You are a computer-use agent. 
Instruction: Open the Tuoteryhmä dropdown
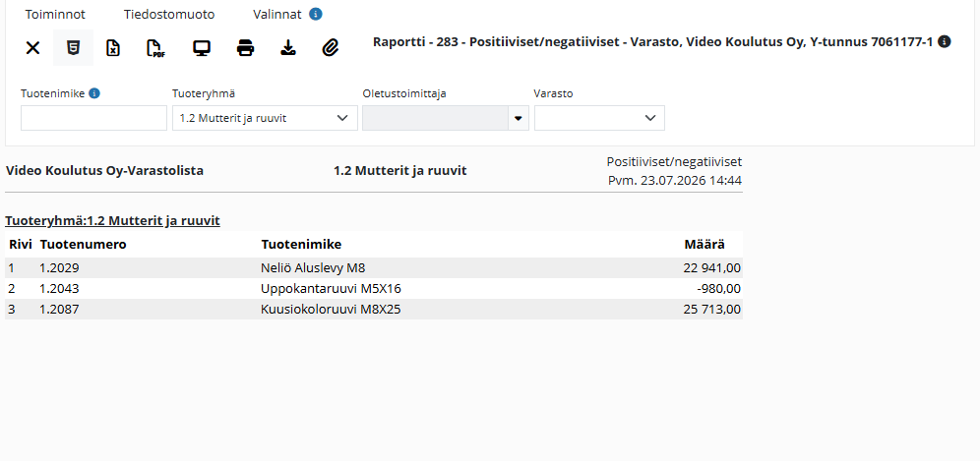[x=265, y=118]
